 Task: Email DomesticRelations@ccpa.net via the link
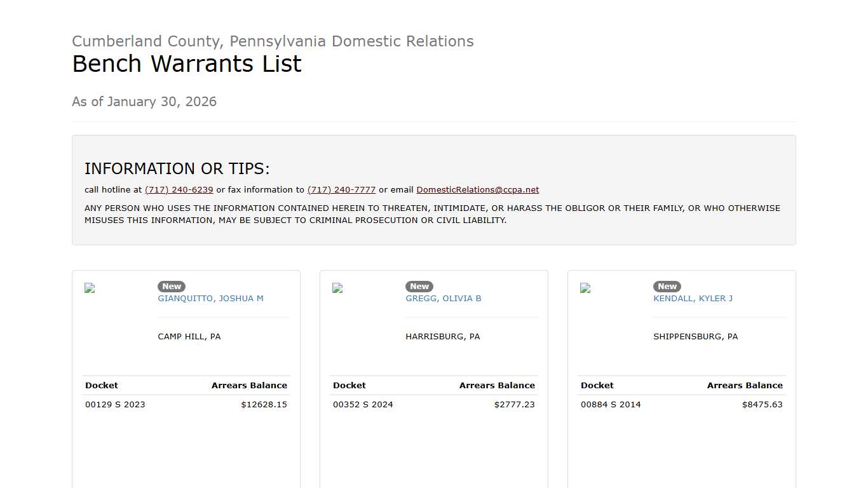(x=477, y=190)
